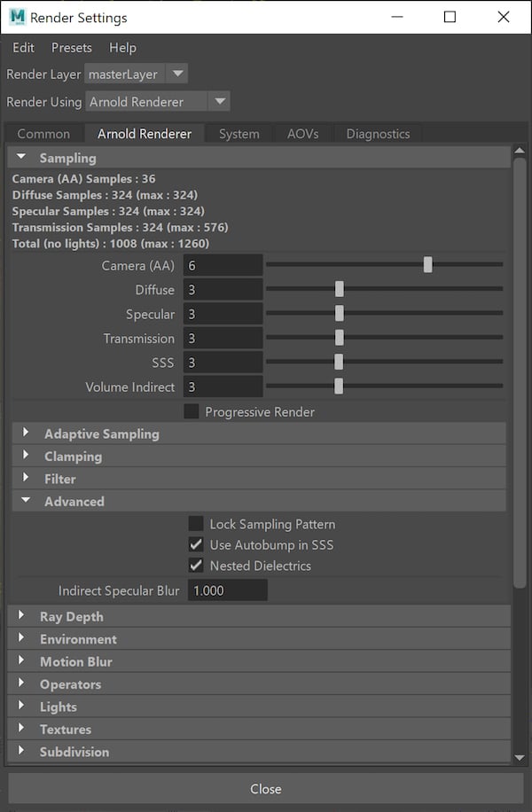Switch to the AOVs tab

tap(303, 133)
